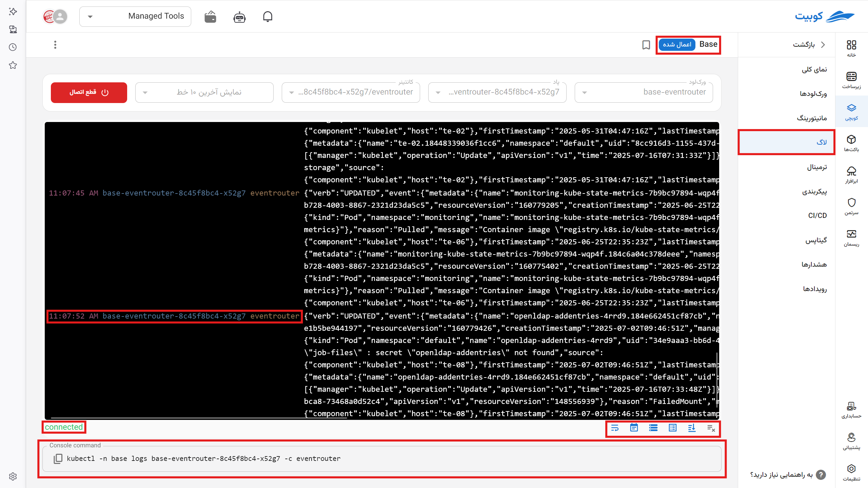Viewport: 868px width, 488px height.
Task: Clear the log output
Action: [x=711, y=428]
